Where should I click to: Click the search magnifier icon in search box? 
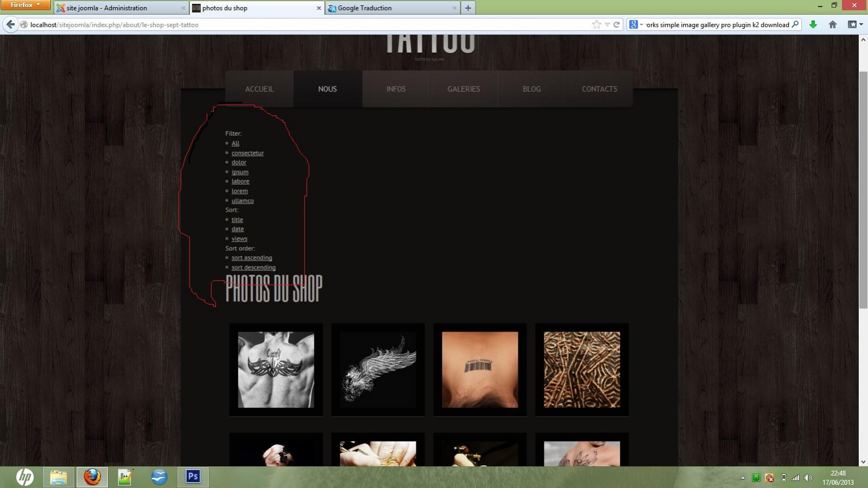(795, 24)
